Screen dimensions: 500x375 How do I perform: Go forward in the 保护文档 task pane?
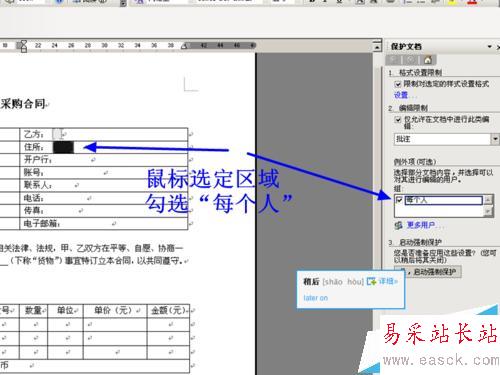coord(410,60)
